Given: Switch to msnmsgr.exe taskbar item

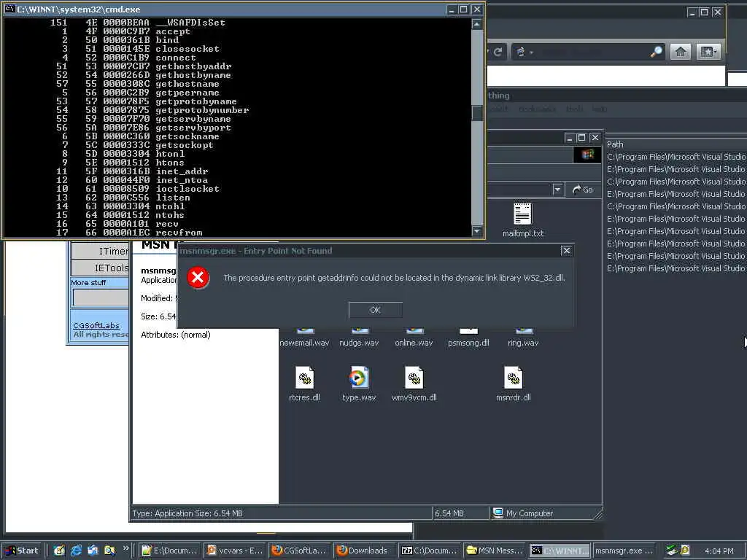Looking at the screenshot, I should pos(624,551).
